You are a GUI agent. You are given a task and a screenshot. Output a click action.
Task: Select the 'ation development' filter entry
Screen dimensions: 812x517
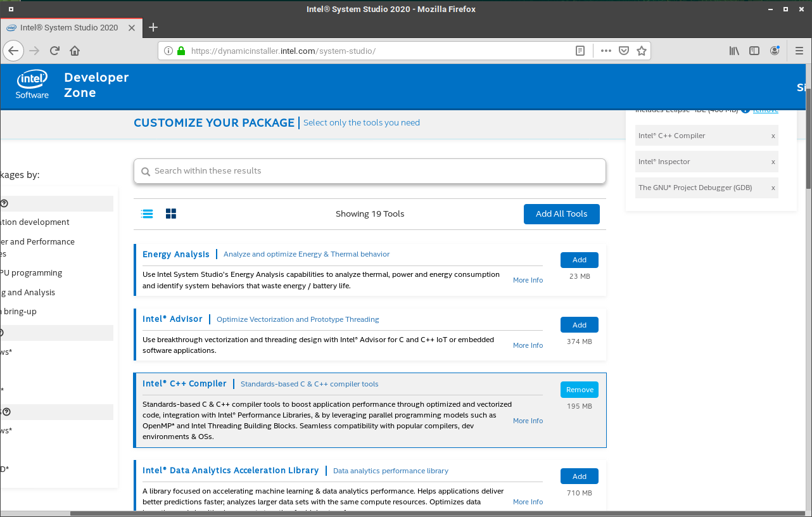point(35,222)
